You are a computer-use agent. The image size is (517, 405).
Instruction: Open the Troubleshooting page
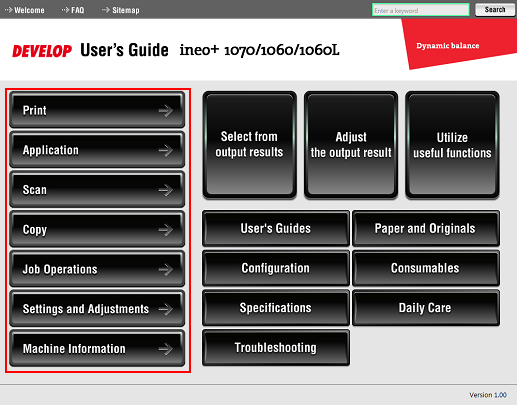276,347
